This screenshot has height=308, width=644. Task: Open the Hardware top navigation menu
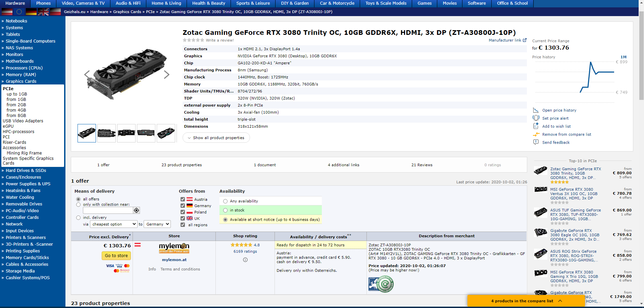pos(15,3)
